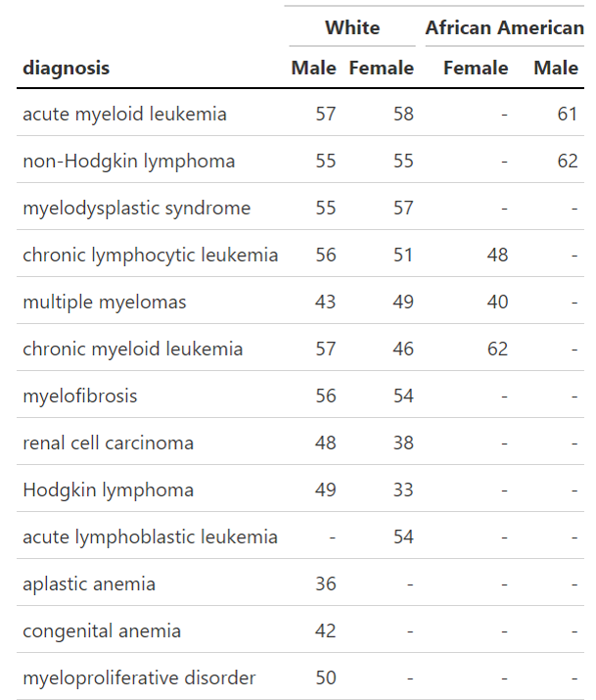Click the congenital anemia row label
Image resolution: width=596 pixels, height=700 pixels.
pyautogui.click(x=102, y=631)
